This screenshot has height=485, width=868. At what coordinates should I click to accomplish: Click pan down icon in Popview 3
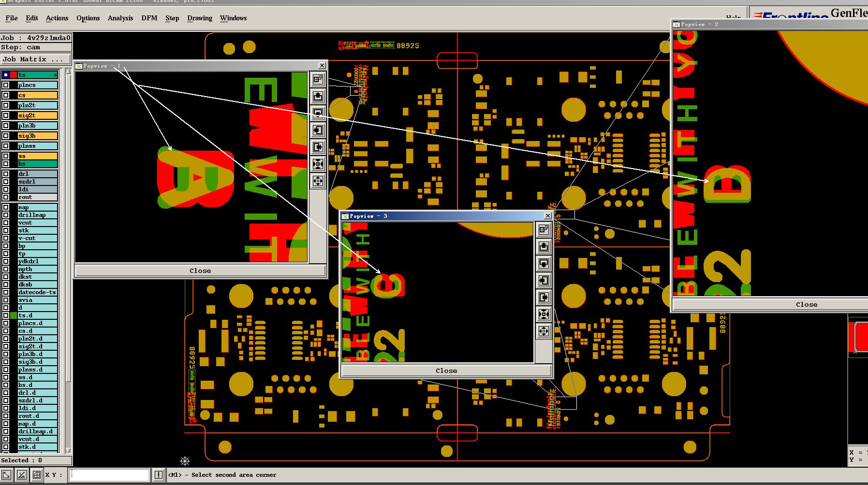544,264
